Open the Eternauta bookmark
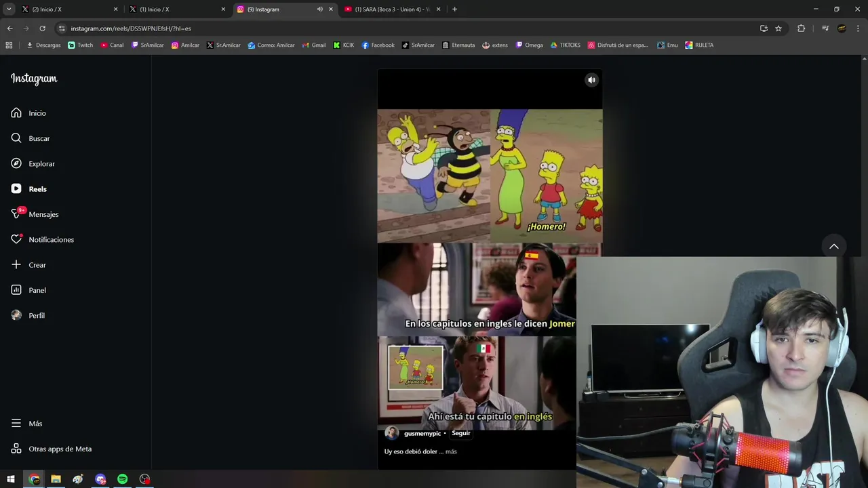The width and height of the screenshot is (868, 488). coord(458,45)
